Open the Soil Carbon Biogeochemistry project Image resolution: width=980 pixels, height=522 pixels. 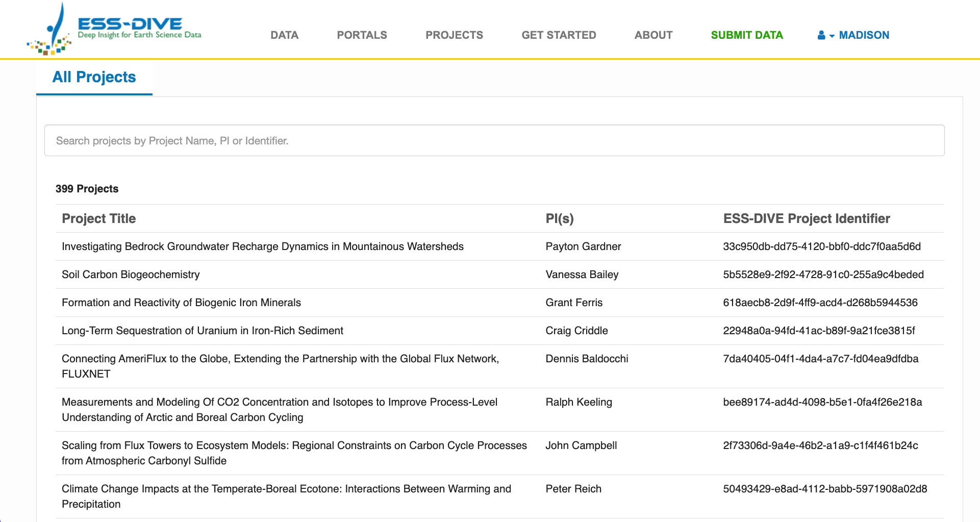(131, 275)
